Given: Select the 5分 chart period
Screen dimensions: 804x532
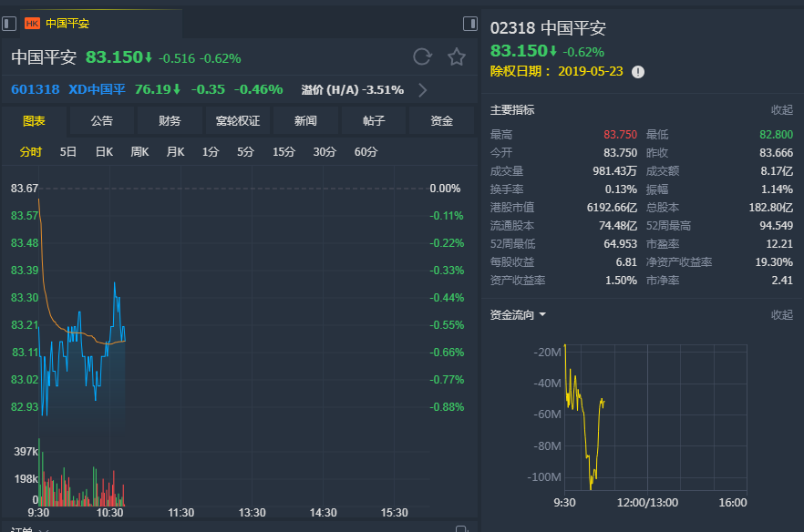Looking at the screenshot, I should tap(245, 152).
